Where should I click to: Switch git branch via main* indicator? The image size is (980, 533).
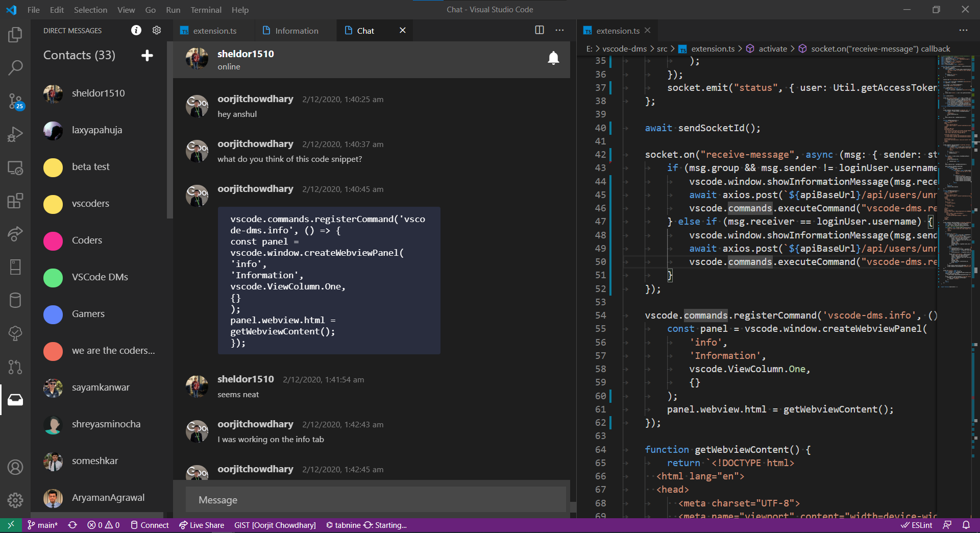(x=42, y=525)
